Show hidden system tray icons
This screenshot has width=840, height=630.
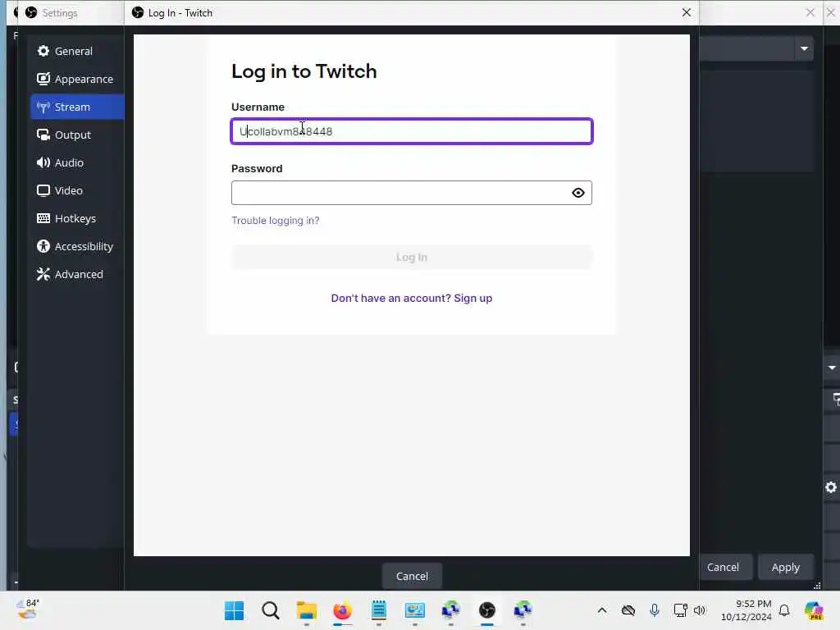point(602,610)
